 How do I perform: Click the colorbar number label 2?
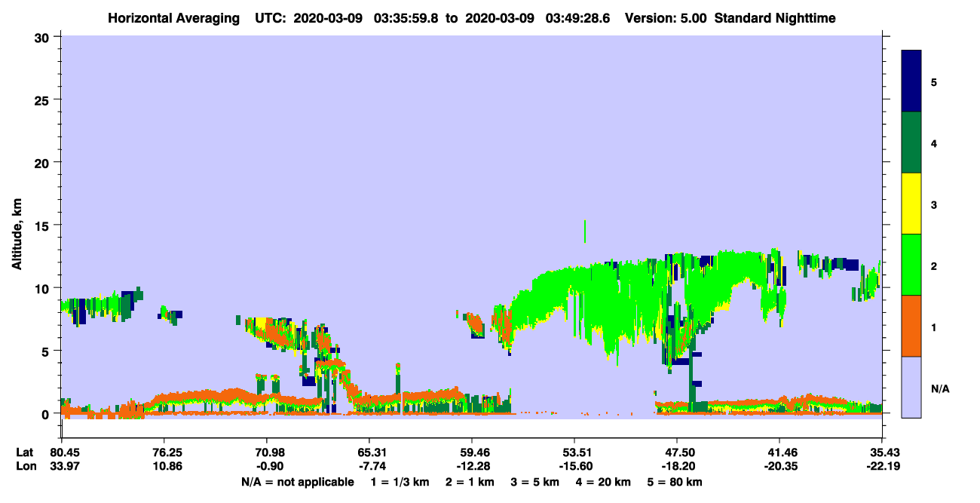tap(934, 266)
